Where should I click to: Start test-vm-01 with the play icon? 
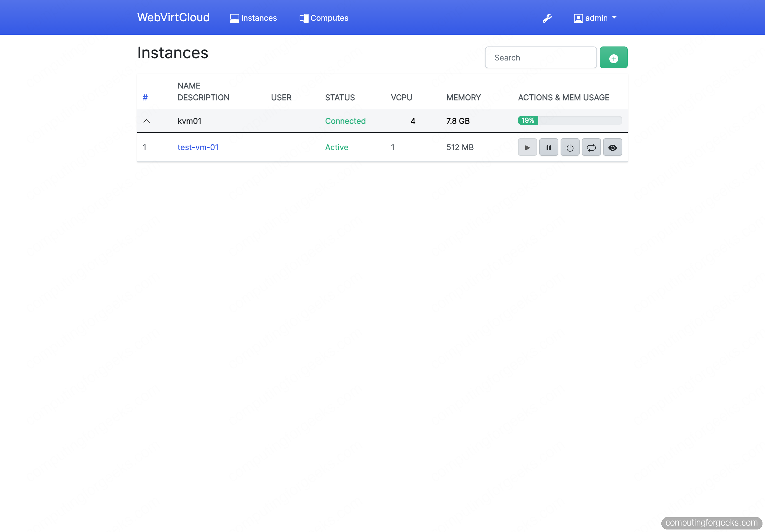pyautogui.click(x=527, y=147)
